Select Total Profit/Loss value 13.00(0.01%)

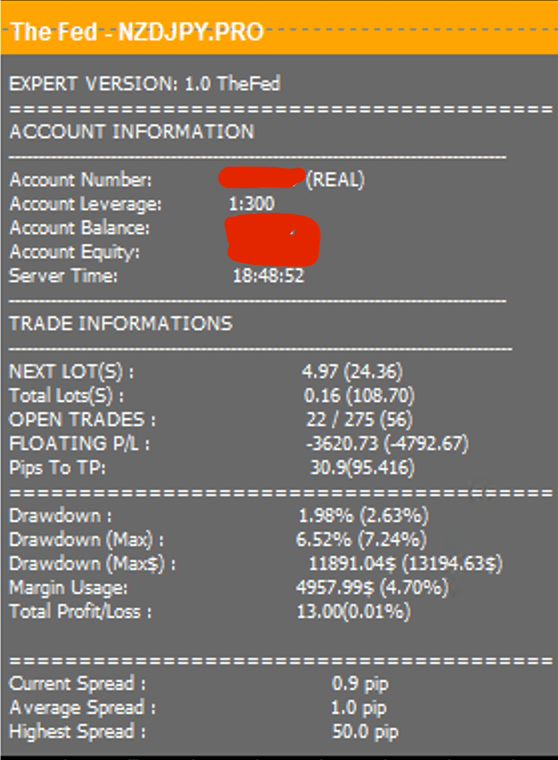point(353,612)
